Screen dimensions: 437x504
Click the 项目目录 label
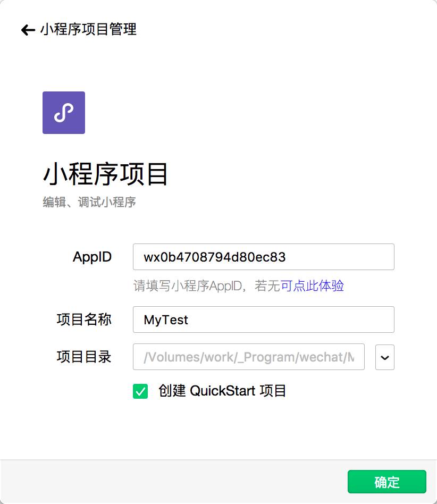84,357
